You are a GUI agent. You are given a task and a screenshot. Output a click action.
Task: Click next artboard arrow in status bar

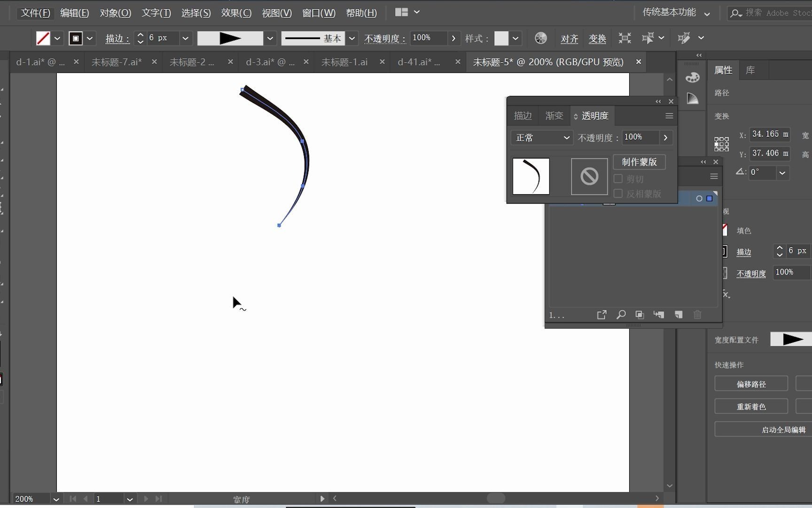tap(146, 499)
